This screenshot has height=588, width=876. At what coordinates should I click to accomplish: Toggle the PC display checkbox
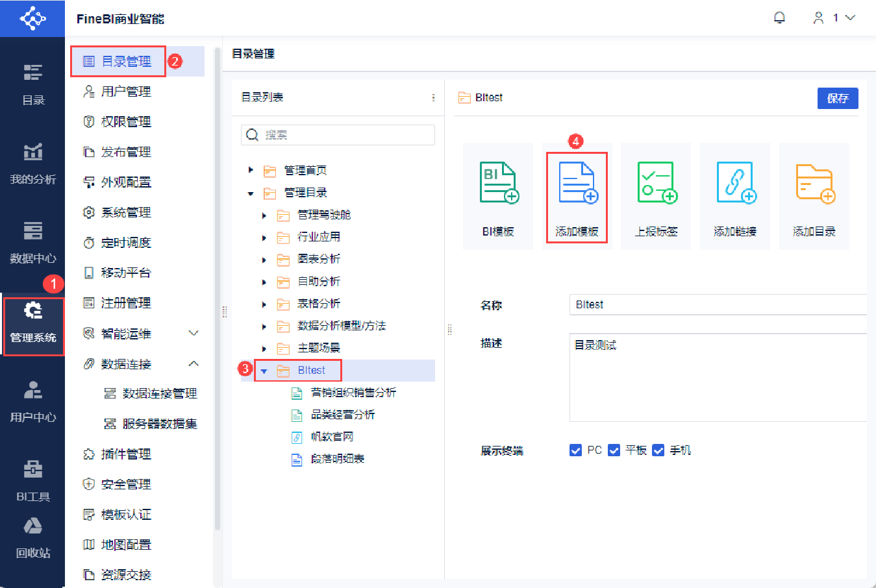click(x=575, y=450)
